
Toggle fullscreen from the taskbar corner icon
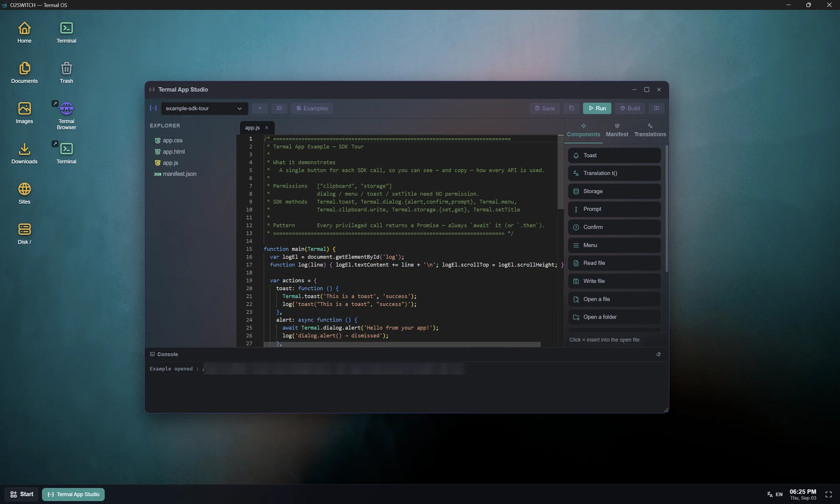[828, 495]
